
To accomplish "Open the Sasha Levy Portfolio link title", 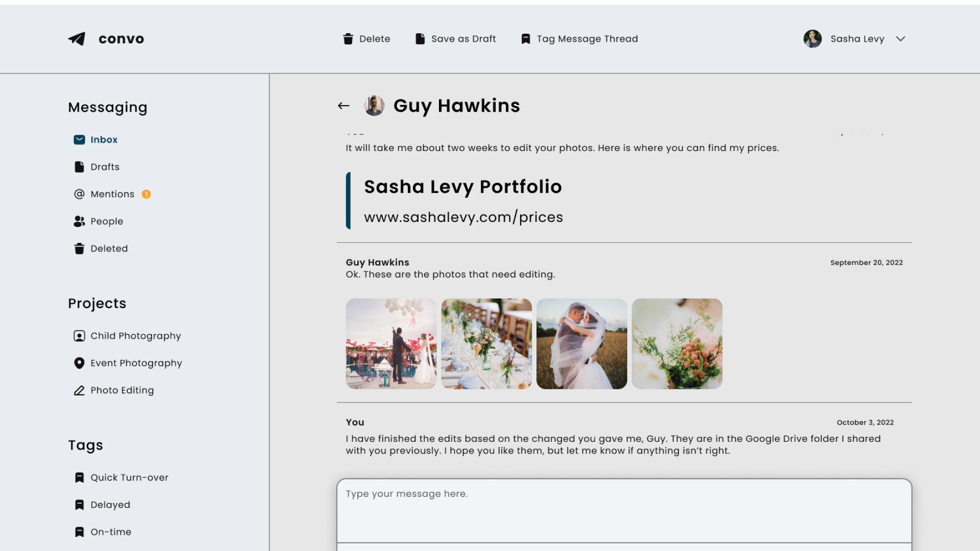I will click(x=462, y=187).
